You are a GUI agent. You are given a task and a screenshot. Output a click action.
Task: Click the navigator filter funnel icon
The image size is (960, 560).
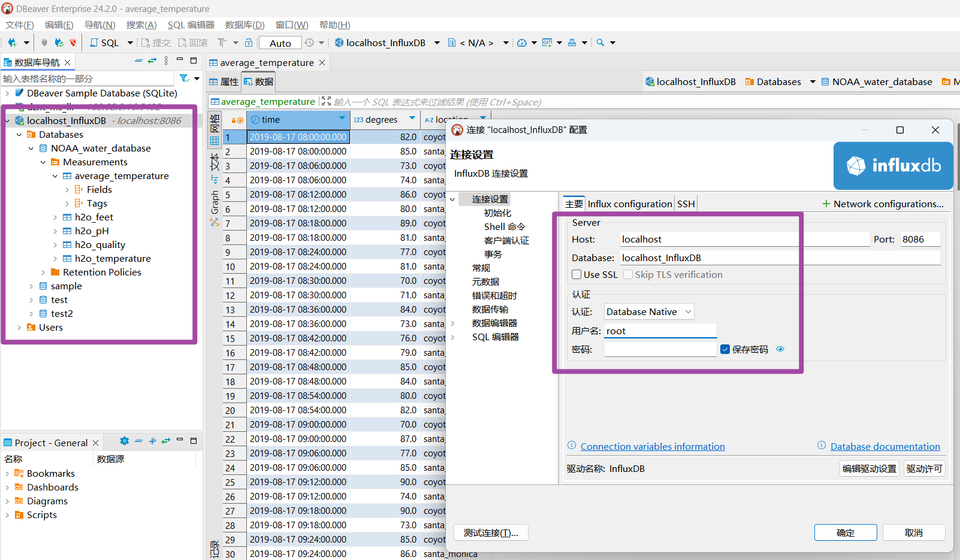point(184,78)
